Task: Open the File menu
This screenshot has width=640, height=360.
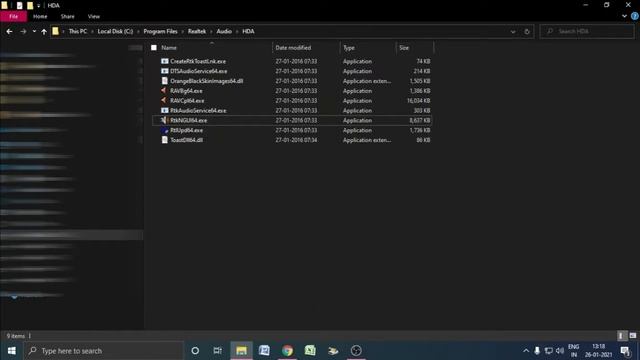Action: pyautogui.click(x=13, y=16)
